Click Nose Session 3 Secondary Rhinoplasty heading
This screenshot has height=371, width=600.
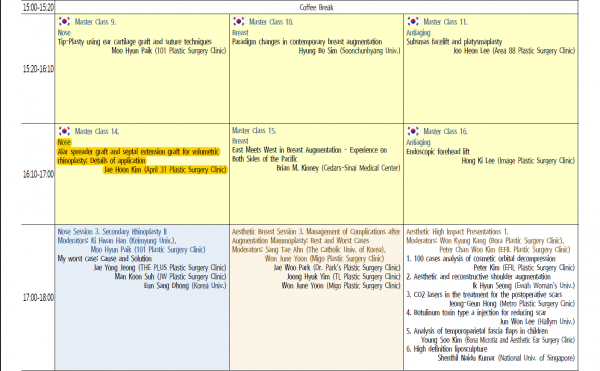[112, 232]
